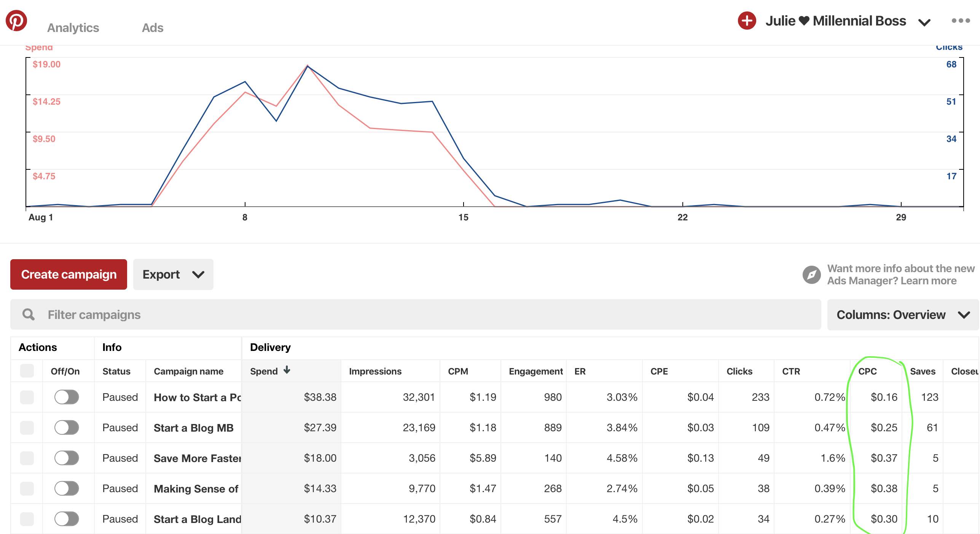Viewport: 980px width, 534px height.
Task: Click Create campaign button
Action: (x=69, y=274)
